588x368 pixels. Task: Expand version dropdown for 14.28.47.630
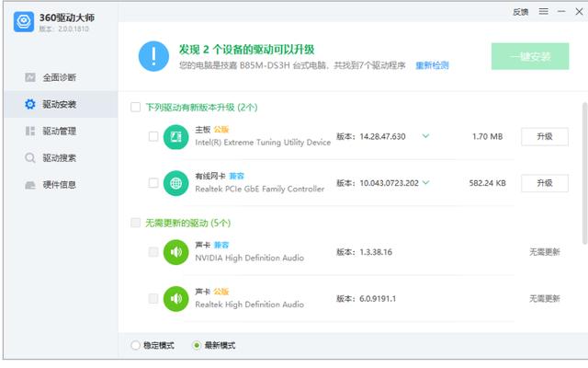[x=425, y=136]
